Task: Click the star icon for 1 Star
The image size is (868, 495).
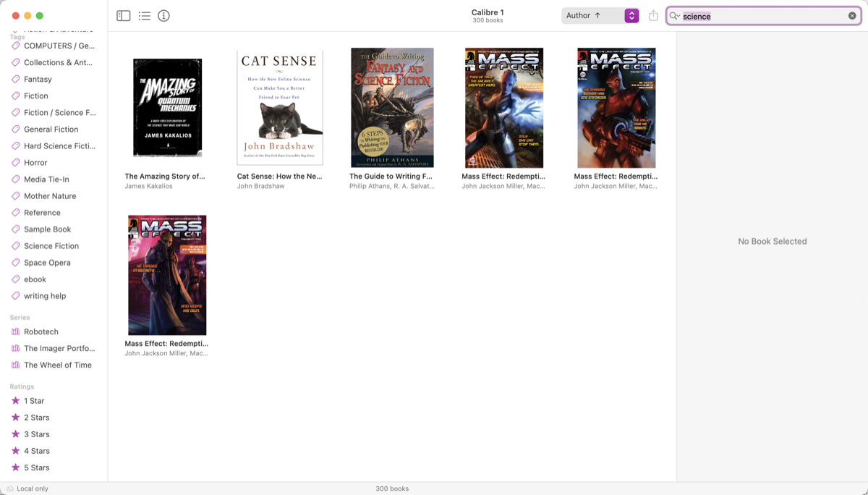Action: coord(16,400)
